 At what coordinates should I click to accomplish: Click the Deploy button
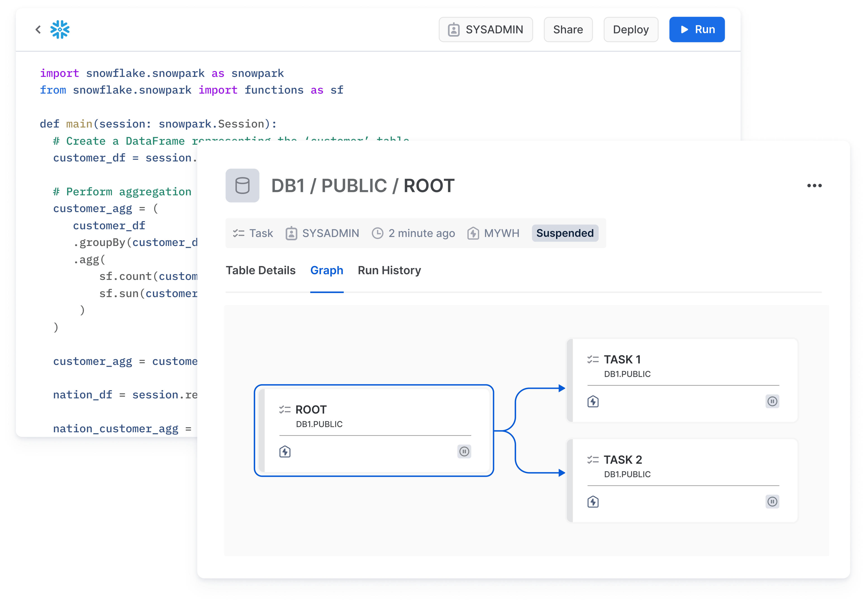(x=631, y=29)
